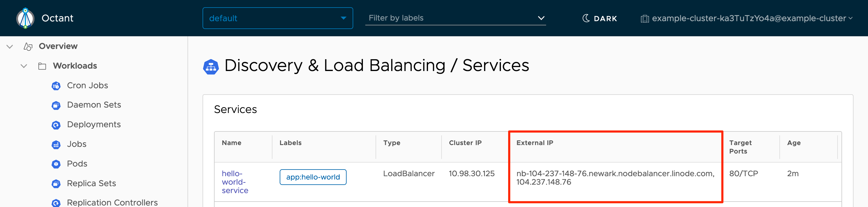Click the app:hello-world label button
868x207 pixels.
(313, 177)
